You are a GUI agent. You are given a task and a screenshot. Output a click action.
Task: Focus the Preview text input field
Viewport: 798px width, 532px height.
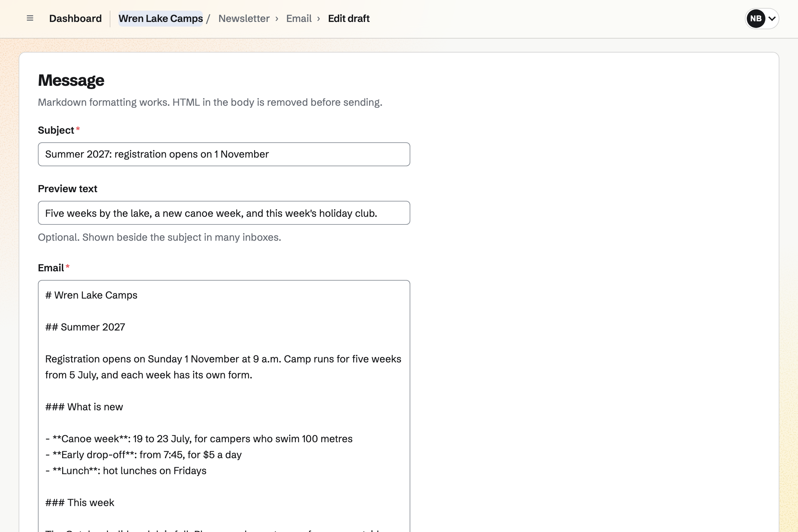coord(224,213)
